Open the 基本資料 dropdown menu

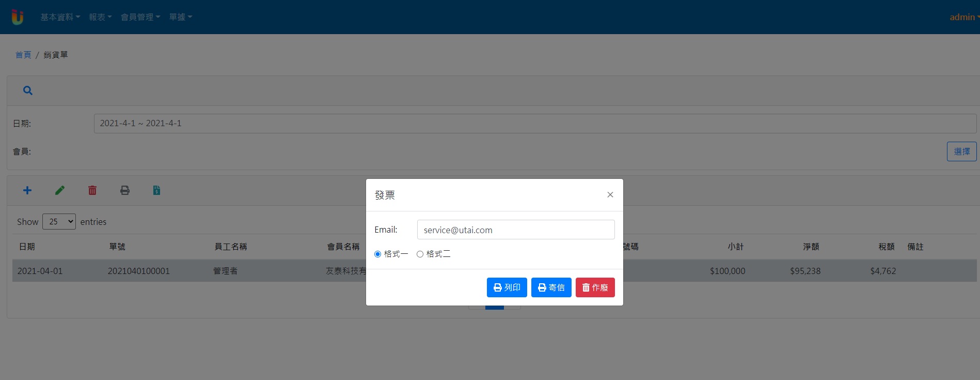[x=60, y=17]
